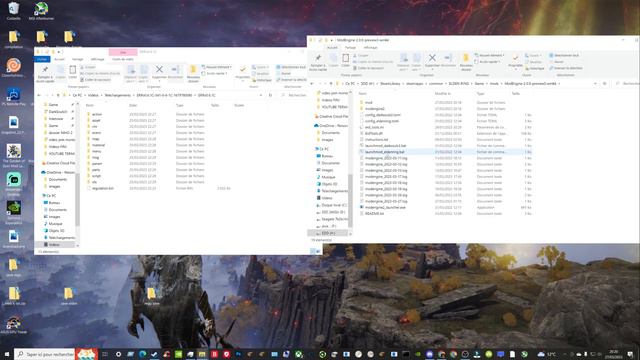This screenshot has width=640, height=360.
Task: Click Task View icon in taskbar
Action: pos(105,354)
